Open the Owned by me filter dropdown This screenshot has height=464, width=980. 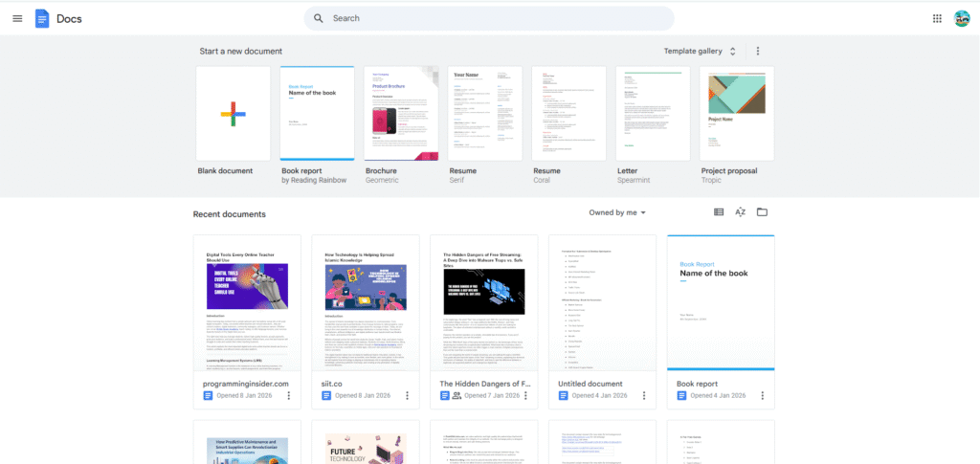coord(617,212)
